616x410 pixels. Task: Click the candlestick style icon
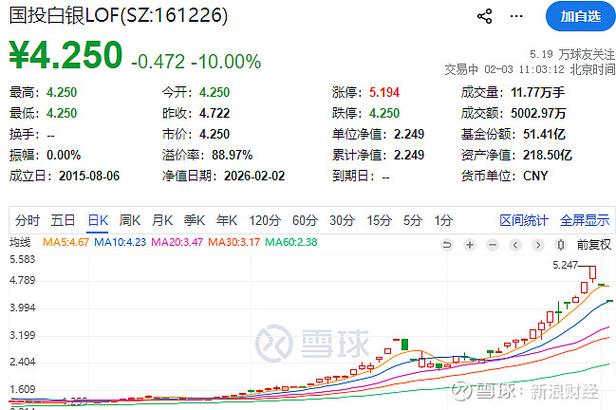[561, 245]
